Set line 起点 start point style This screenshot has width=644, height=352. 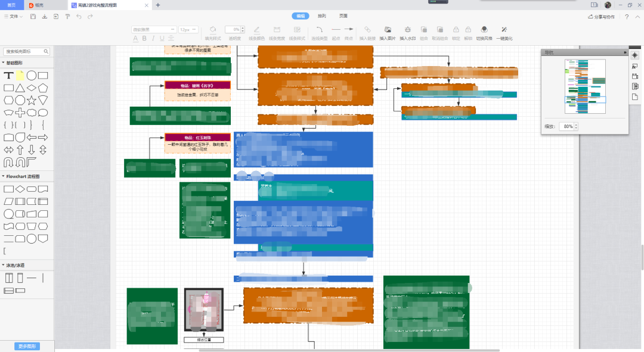click(336, 33)
